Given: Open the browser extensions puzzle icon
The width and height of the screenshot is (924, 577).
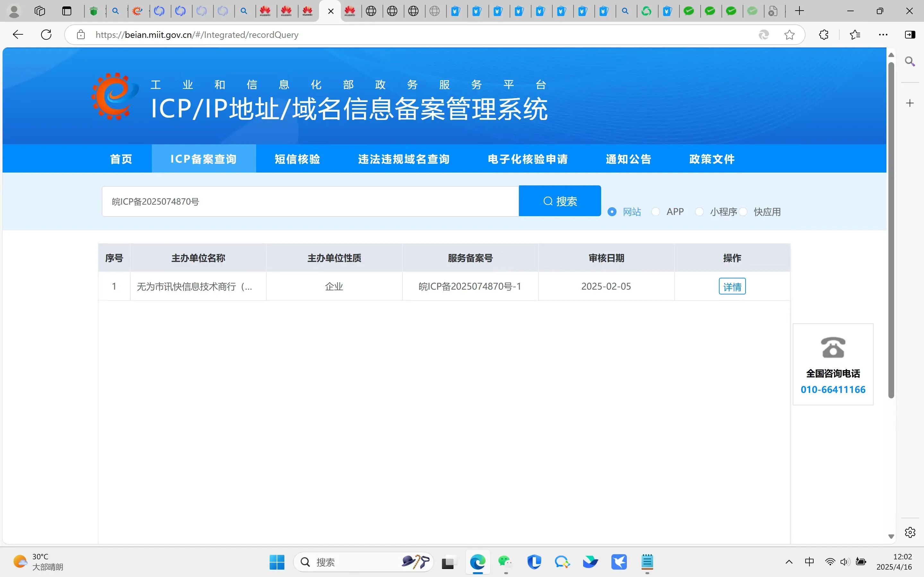Looking at the screenshot, I should coord(824,35).
